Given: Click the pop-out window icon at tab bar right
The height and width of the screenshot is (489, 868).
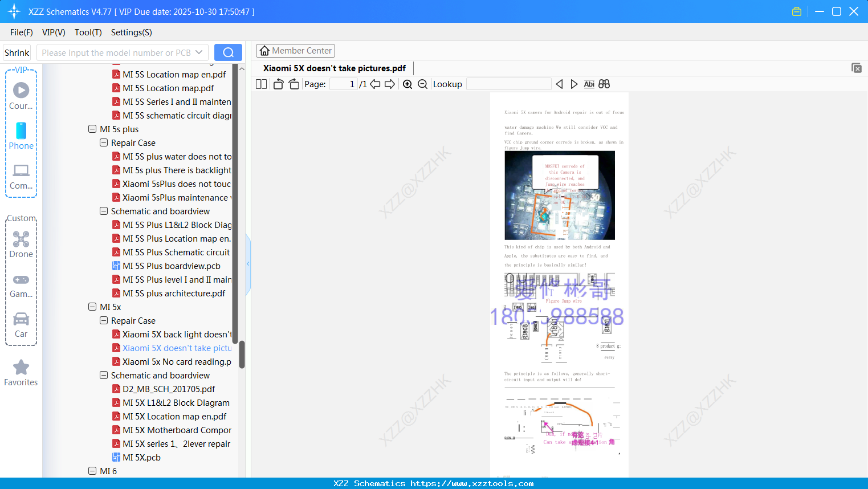Looking at the screenshot, I should click(x=857, y=68).
